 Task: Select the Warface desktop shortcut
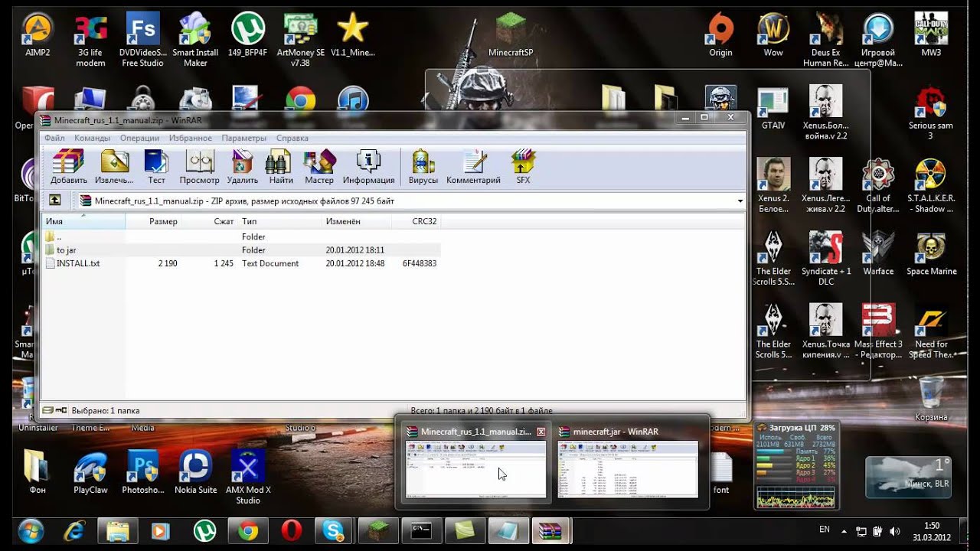[x=878, y=254]
